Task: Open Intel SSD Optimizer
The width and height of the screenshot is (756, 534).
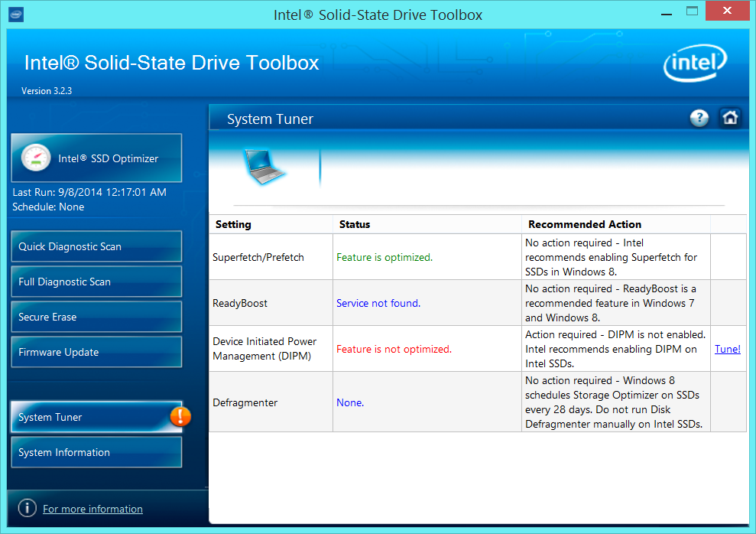Action: pyautogui.click(x=96, y=158)
